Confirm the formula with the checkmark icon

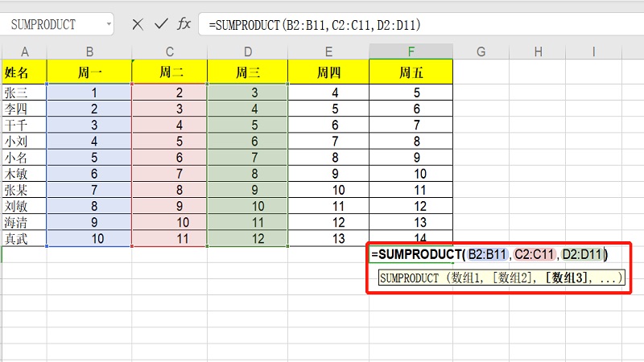[161, 24]
